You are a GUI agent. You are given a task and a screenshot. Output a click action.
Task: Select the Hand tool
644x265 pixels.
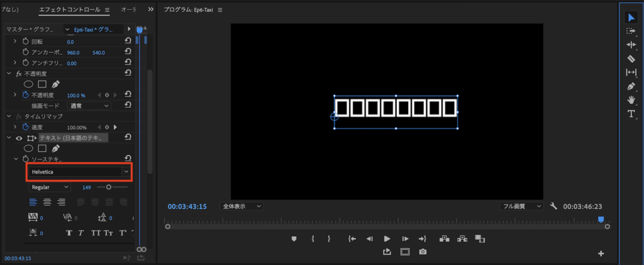631,100
